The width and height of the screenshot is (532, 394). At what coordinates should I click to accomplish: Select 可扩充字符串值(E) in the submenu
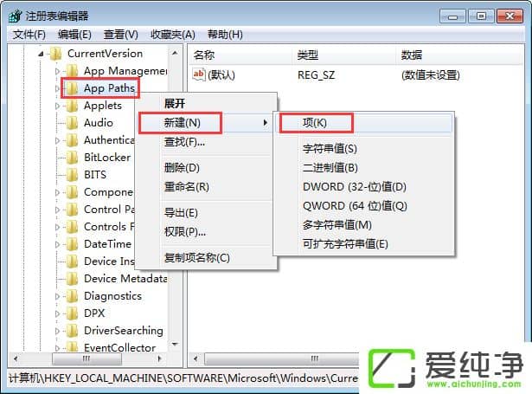click(x=363, y=244)
